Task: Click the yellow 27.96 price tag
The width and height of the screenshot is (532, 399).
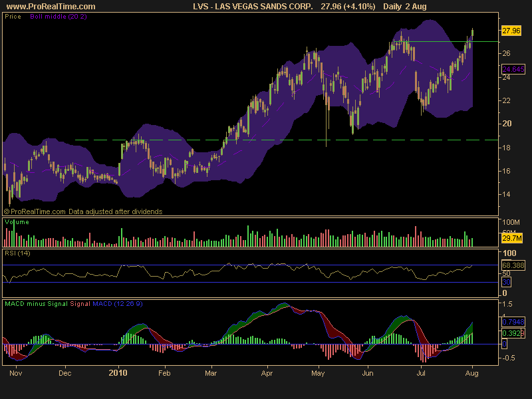Action: [x=511, y=31]
